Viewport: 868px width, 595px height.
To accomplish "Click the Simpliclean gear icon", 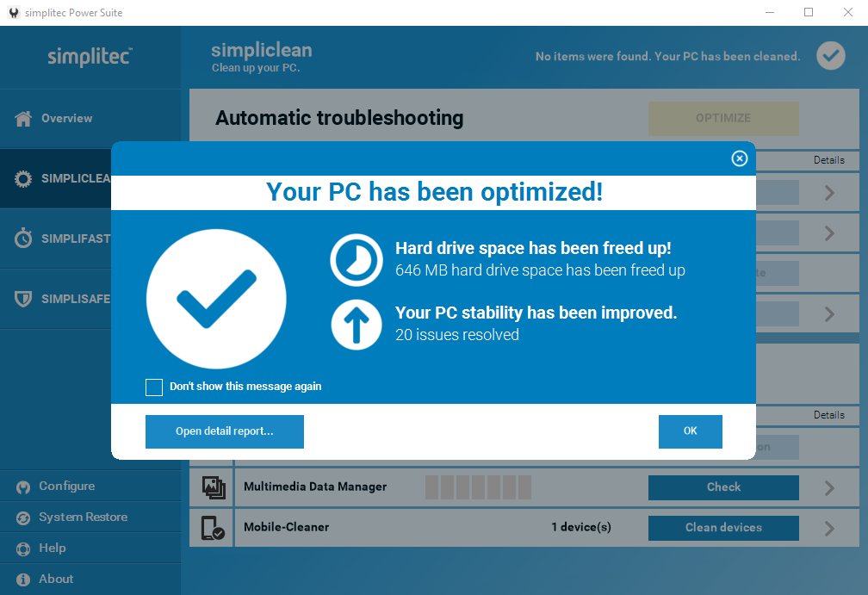I will pos(23,179).
